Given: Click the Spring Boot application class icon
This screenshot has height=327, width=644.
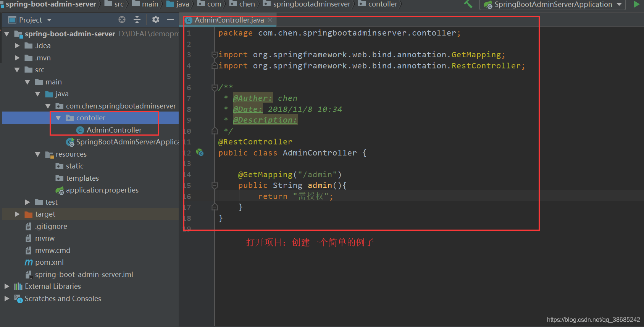Looking at the screenshot, I should [70, 142].
